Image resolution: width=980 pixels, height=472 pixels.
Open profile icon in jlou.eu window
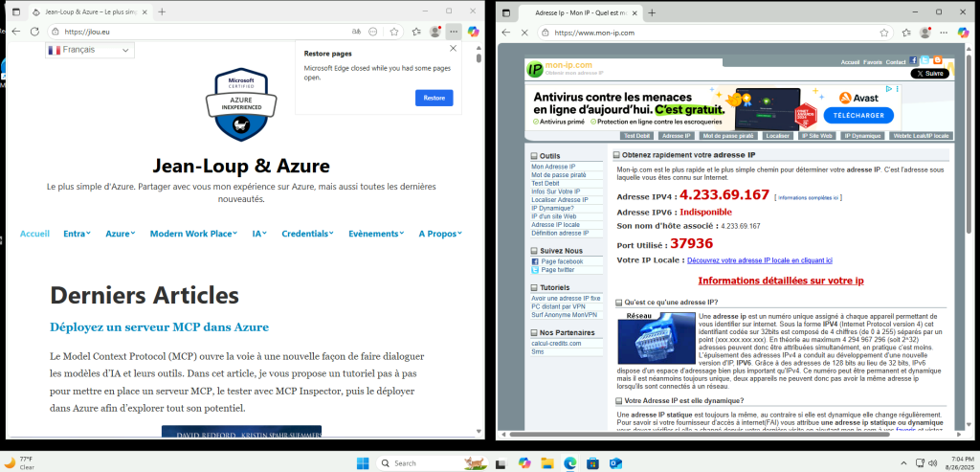click(x=435, y=32)
